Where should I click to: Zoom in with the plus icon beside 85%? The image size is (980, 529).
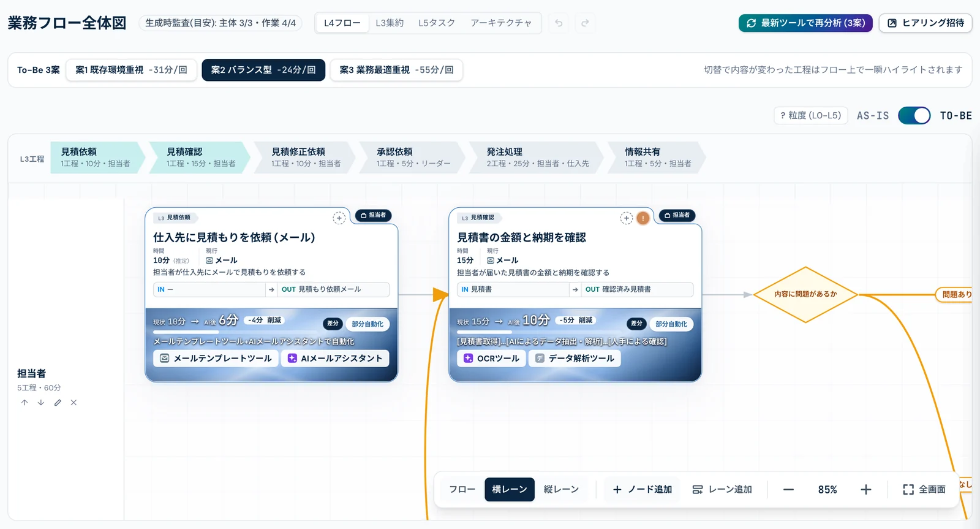(865, 490)
